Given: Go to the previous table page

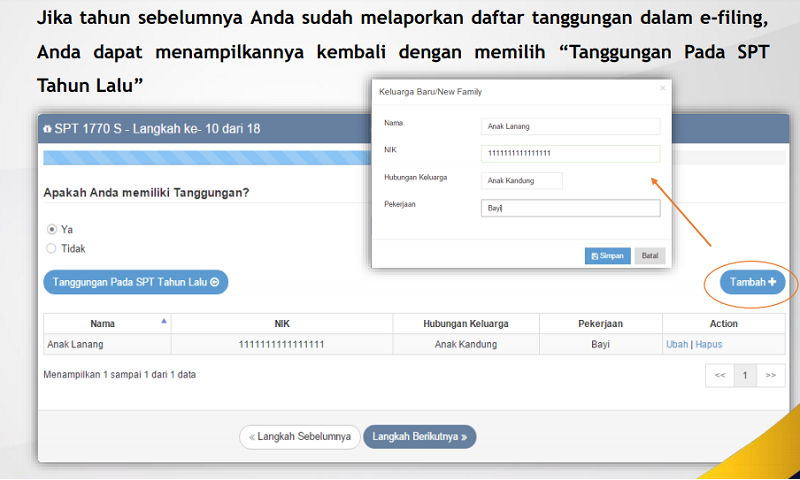Looking at the screenshot, I should 719,375.
